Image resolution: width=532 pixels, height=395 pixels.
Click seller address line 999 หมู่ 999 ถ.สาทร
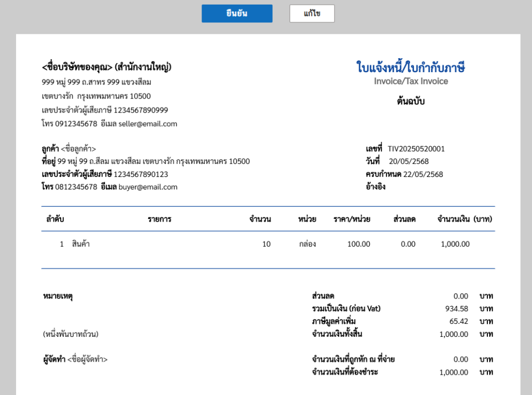(x=96, y=83)
